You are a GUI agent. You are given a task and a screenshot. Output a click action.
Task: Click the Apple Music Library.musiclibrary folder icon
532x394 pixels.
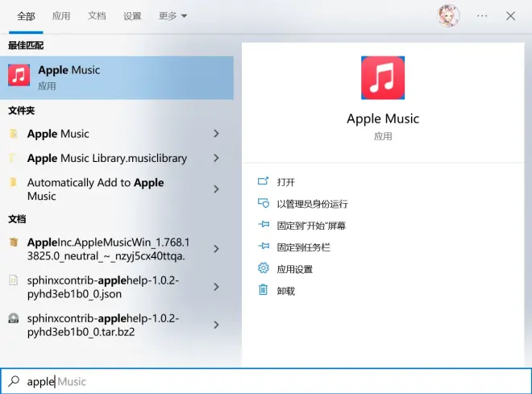point(13,158)
